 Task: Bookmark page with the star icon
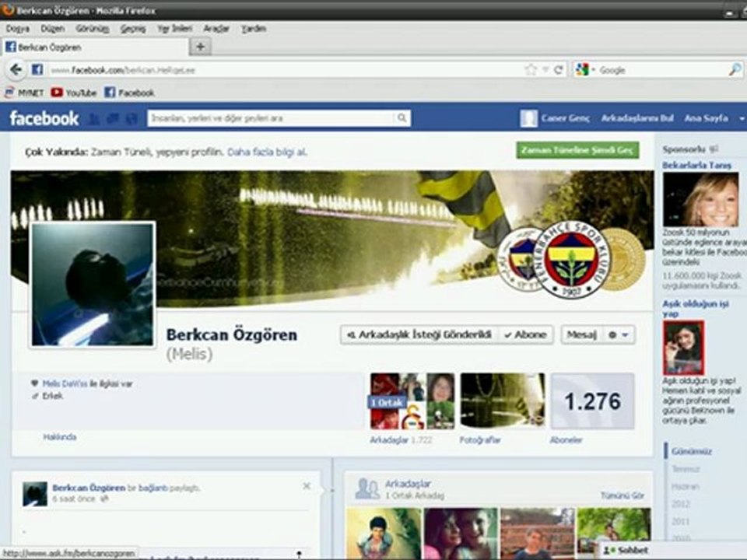530,70
